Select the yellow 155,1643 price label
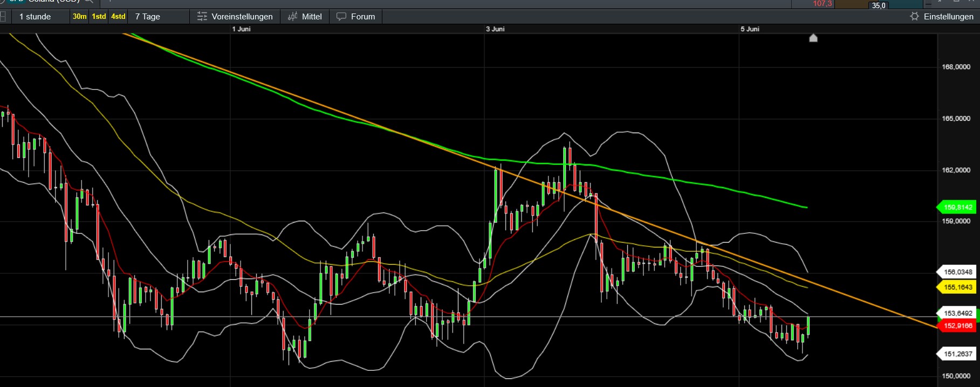The height and width of the screenshot is (387, 980). tap(957, 287)
